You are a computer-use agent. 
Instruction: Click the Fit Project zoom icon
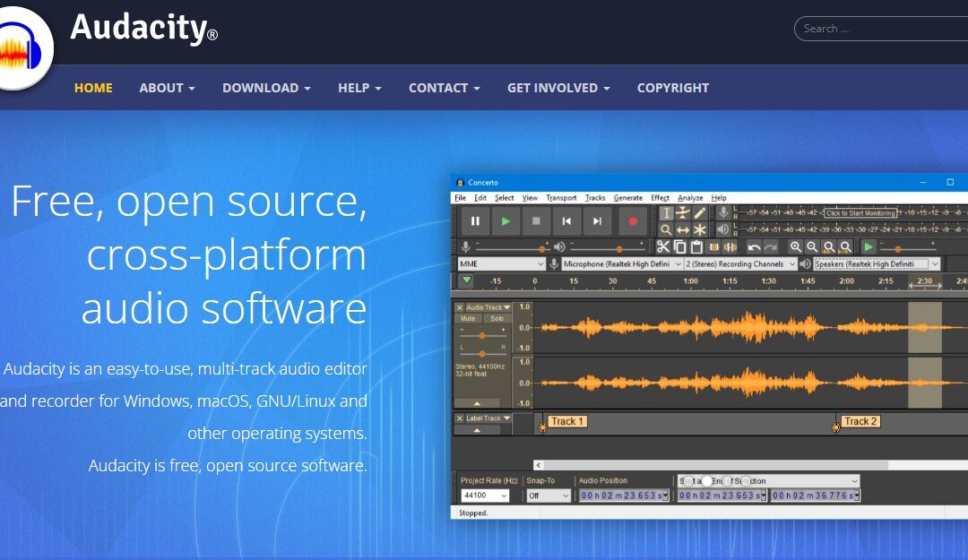846,247
